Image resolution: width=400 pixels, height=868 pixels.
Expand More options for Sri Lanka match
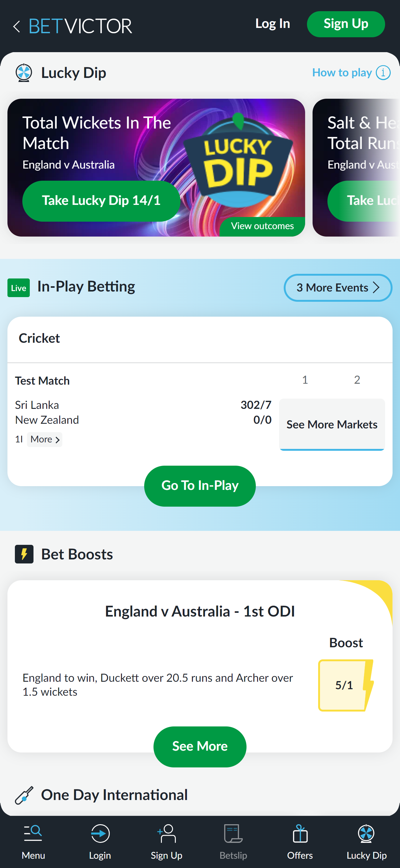[x=44, y=439]
